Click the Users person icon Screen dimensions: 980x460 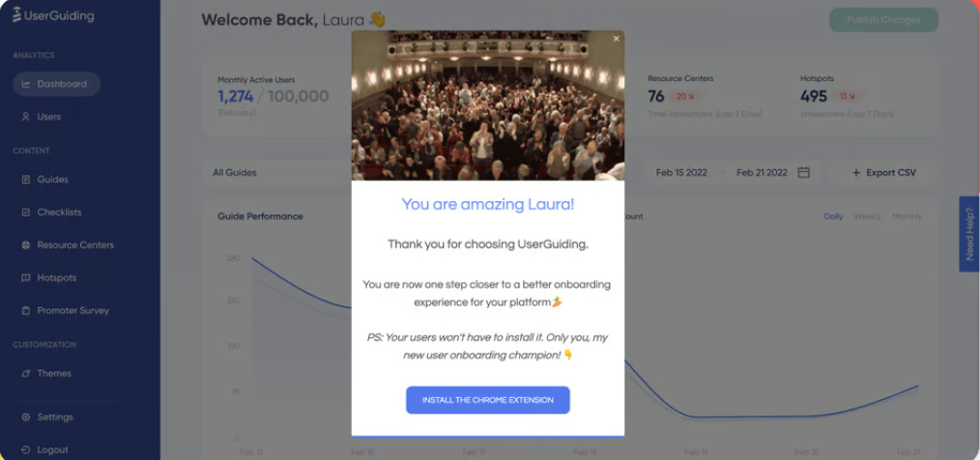26,117
